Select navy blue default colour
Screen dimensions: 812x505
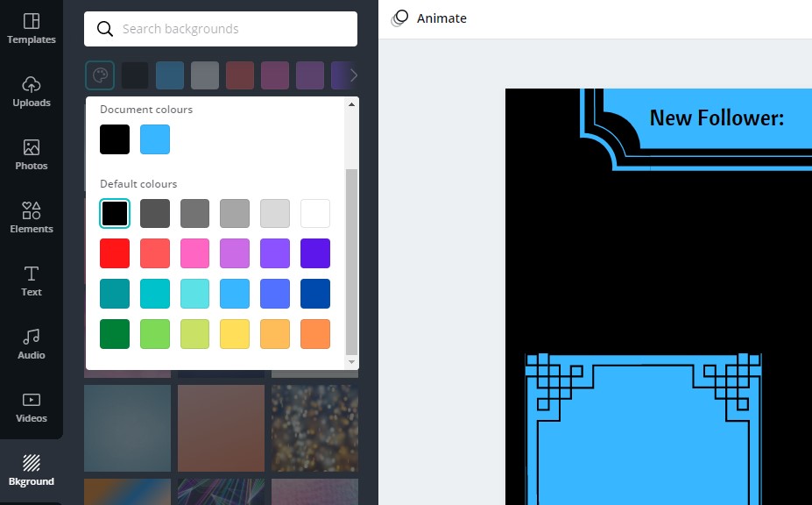pyautogui.click(x=314, y=294)
